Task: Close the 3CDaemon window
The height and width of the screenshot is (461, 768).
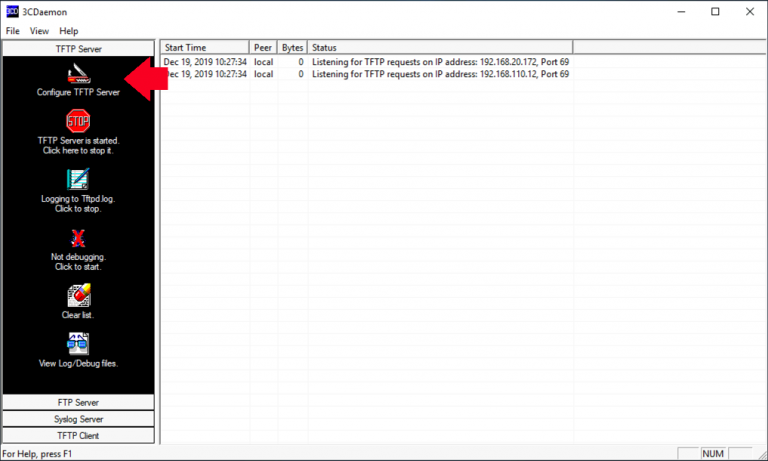Action: point(750,11)
